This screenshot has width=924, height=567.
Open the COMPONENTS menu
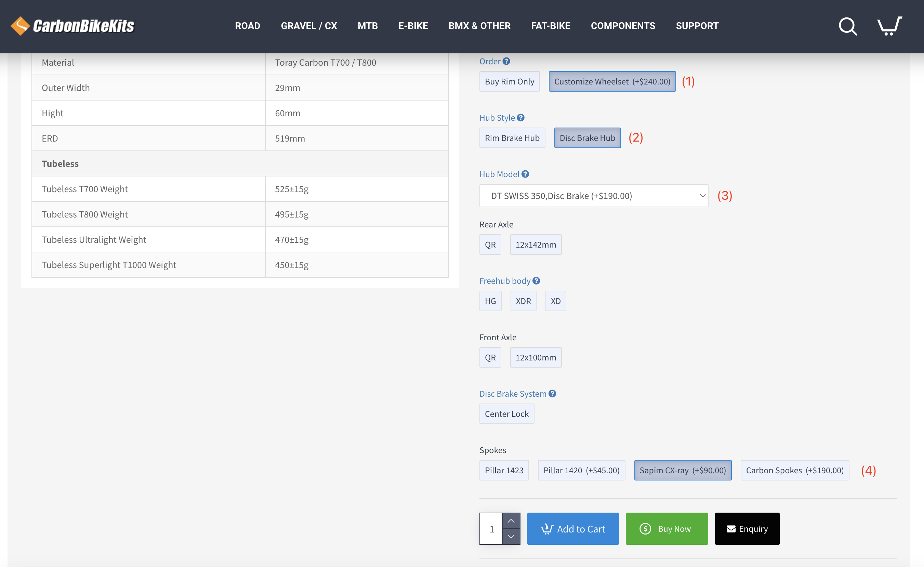623,26
